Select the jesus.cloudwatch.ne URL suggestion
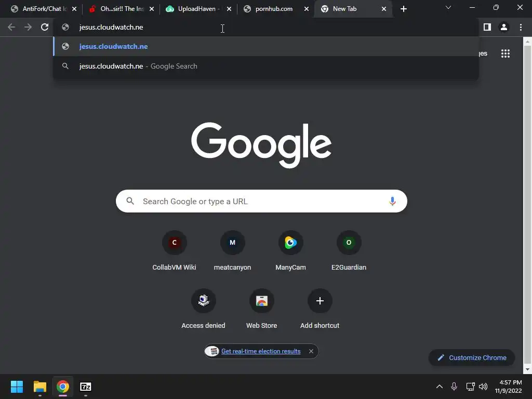The height and width of the screenshot is (399, 532). pos(265,46)
